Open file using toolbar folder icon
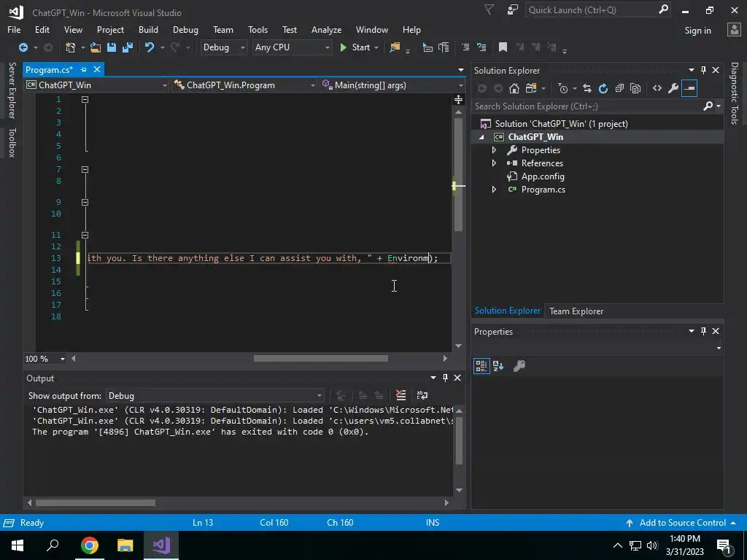The width and height of the screenshot is (747, 560). (x=96, y=47)
